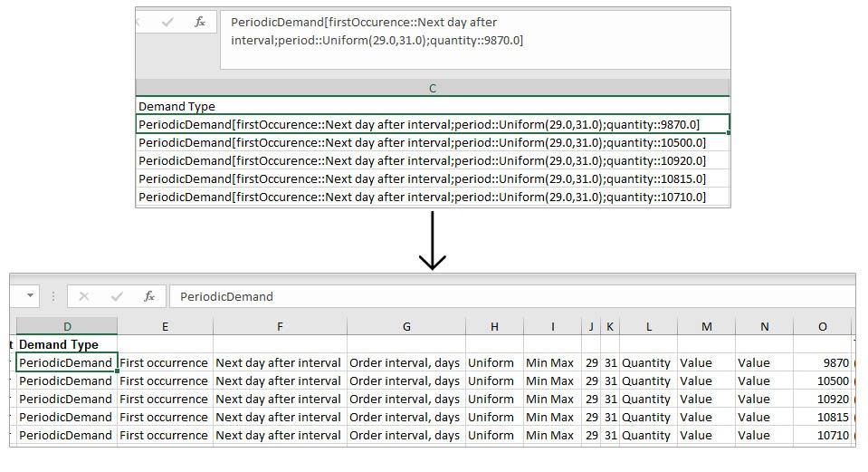The image size is (868, 472).
Task: Click the cell with value 10500
Action: 823,381
